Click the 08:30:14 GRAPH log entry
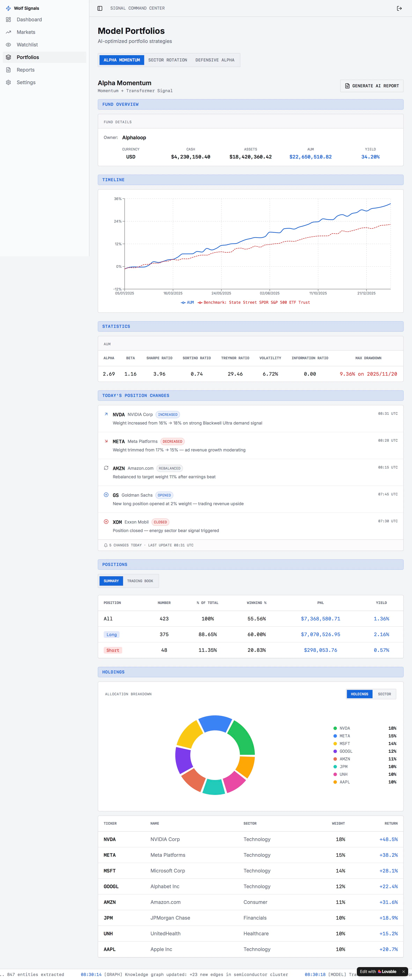Image resolution: width=412 pixels, height=980 pixels. point(185,974)
